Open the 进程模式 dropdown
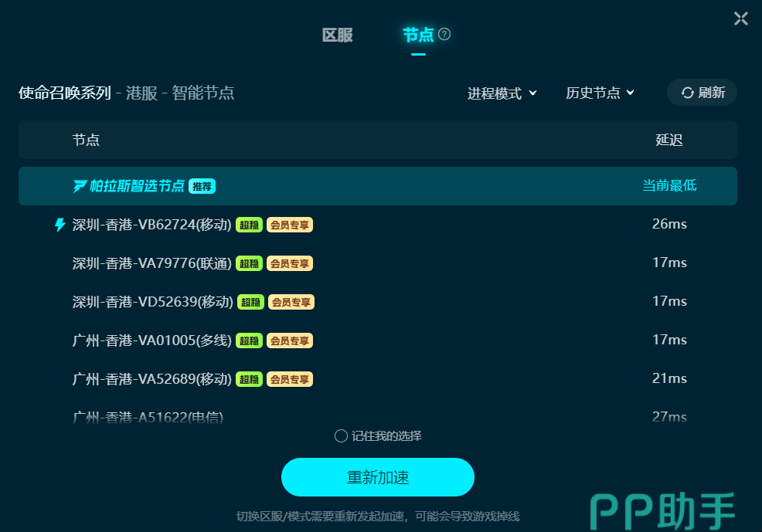762x532 pixels. tap(502, 93)
